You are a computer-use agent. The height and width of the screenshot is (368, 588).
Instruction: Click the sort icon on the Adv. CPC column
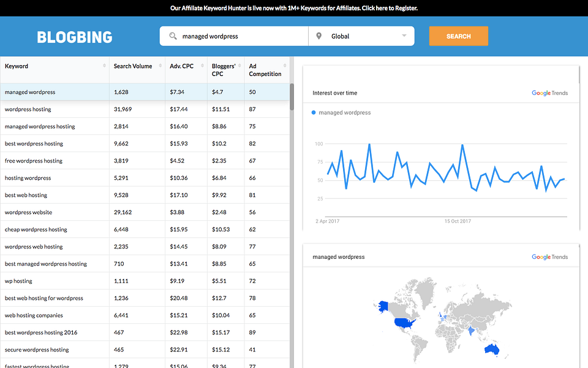coord(202,66)
